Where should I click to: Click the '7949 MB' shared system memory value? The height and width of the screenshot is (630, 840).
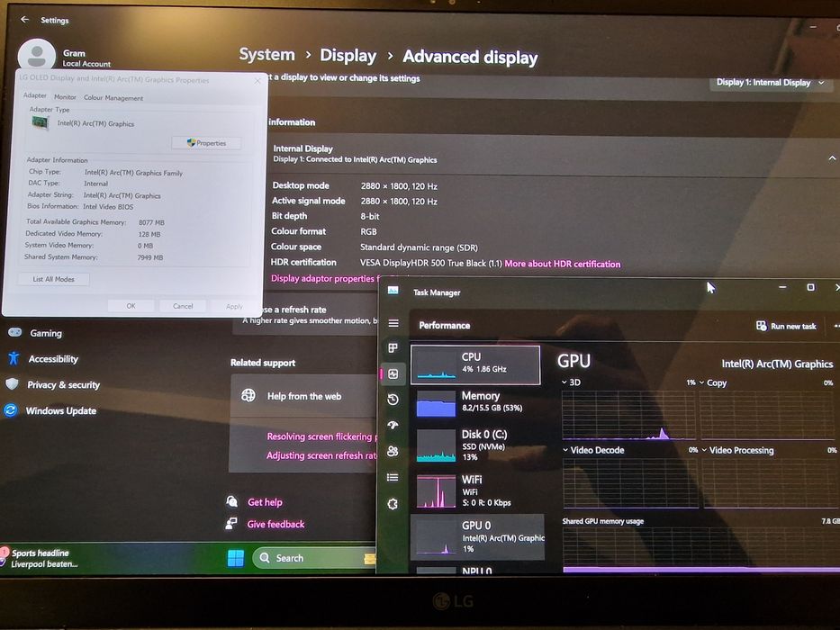(x=150, y=257)
